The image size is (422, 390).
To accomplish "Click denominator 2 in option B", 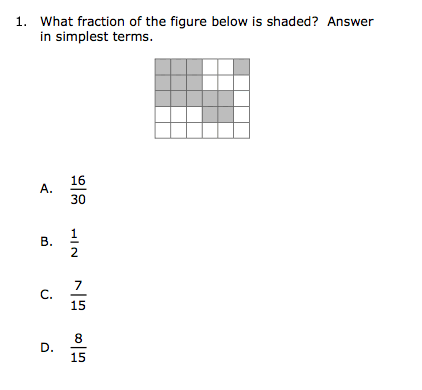I will (74, 252).
